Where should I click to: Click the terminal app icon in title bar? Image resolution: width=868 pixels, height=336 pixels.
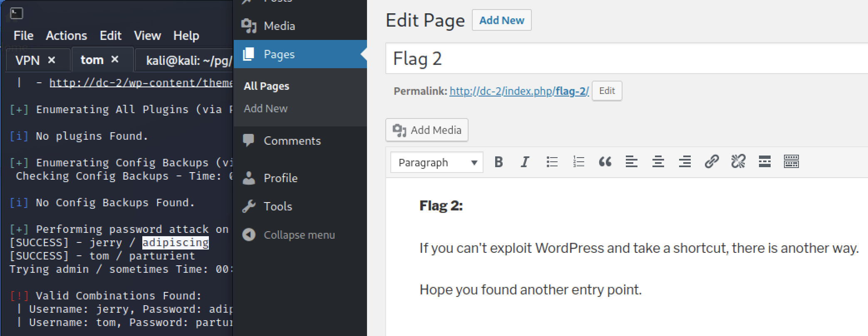tap(17, 14)
